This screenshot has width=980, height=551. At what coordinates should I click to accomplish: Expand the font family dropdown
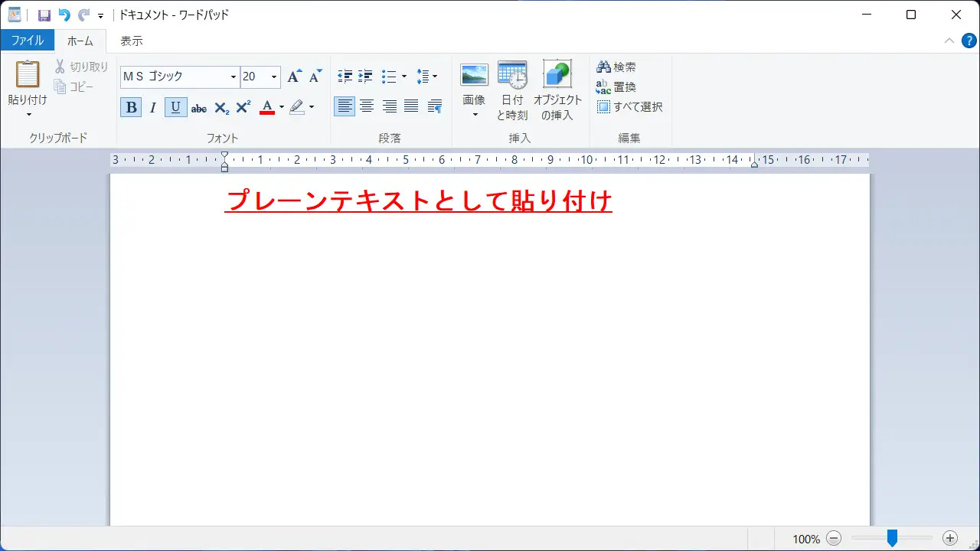234,77
